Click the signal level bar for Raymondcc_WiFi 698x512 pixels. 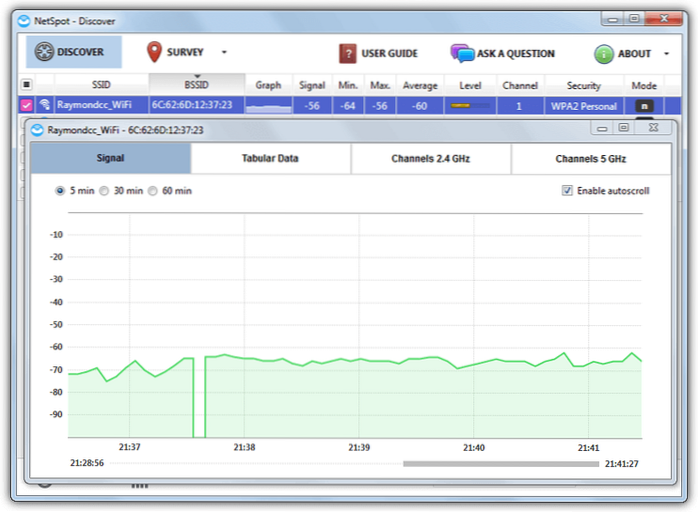coord(469,105)
